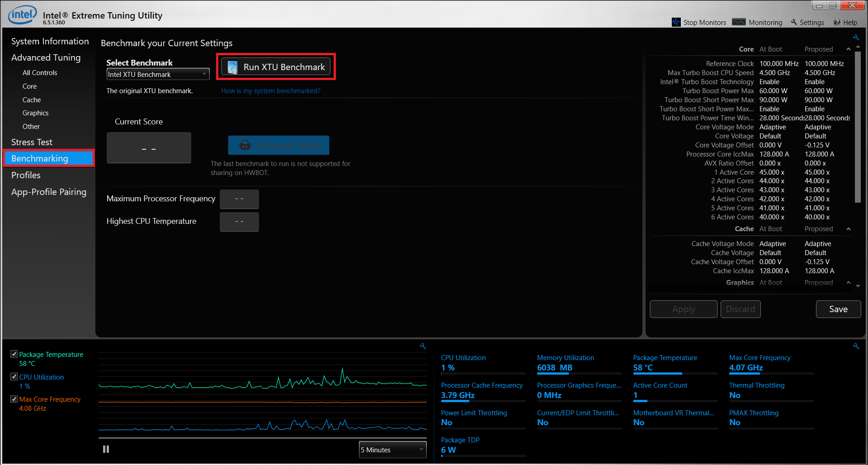Open 'How is my system benchmarked?' link
This screenshot has height=465, width=868.
coord(271,91)
